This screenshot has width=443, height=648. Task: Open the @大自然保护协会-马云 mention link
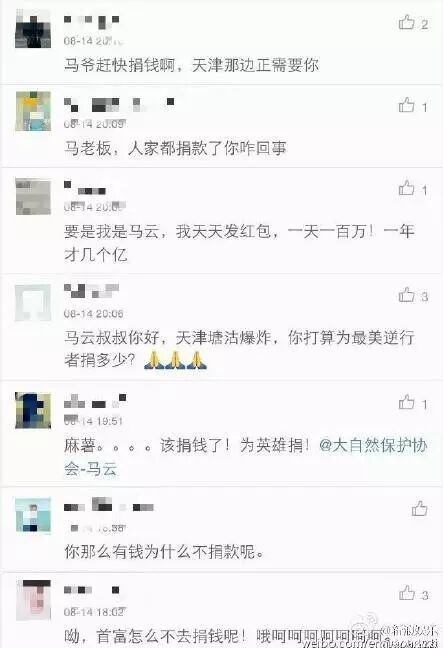click(x=245, y=457)
